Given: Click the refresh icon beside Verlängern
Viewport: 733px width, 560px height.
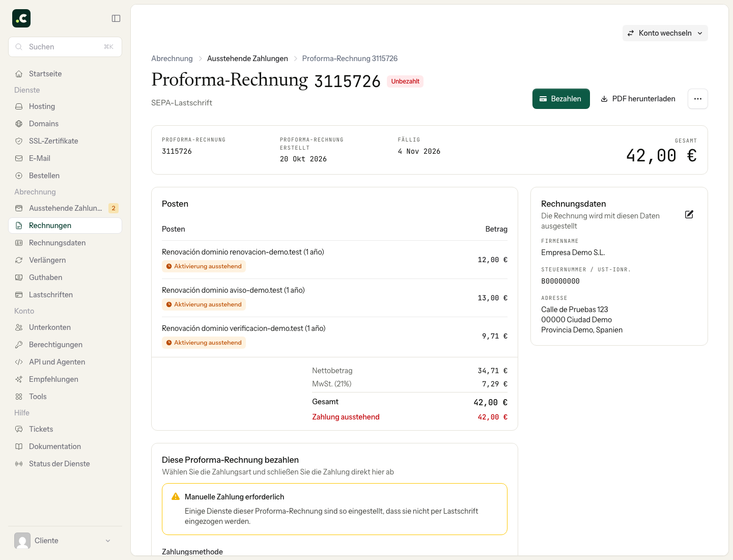Looking at the screenshot, I should click(19, 260).
